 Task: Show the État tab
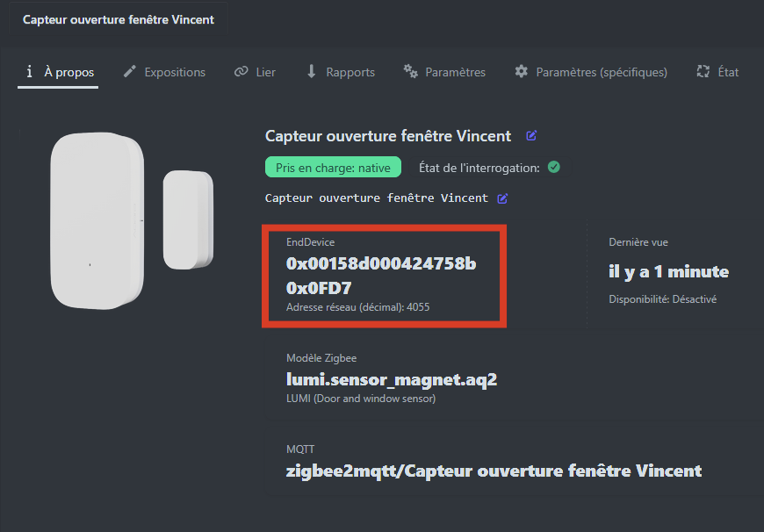[x=728, y=72]
